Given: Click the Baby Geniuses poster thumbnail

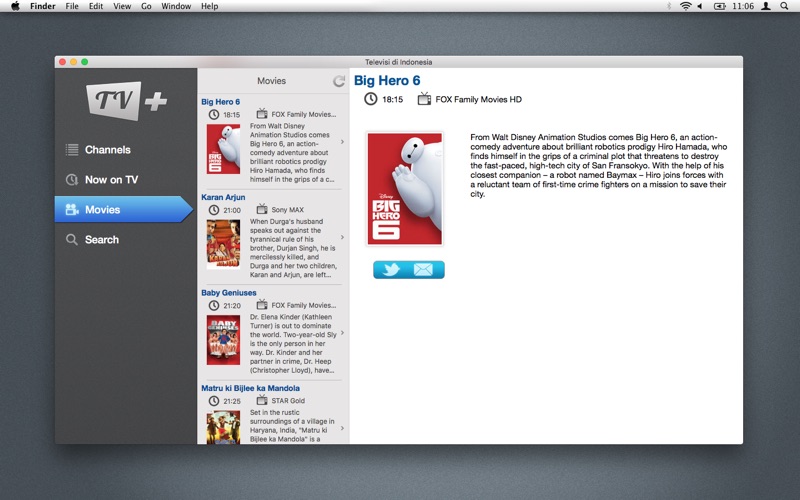Looking at the screenshot, I should pyautogui.click(x=223, y=340).
